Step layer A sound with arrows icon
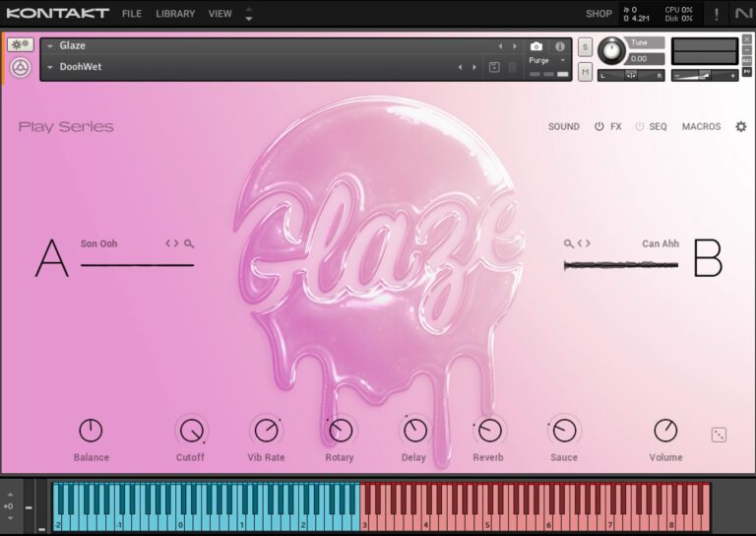The width and height of the screenshot is (756, 536). [x=172, y=243]
